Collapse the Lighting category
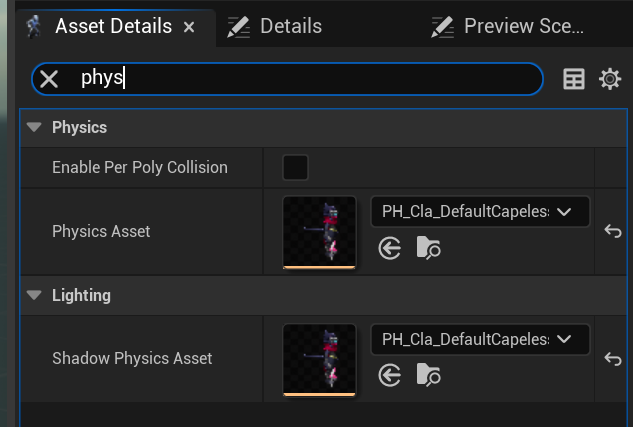 [x=34, y=295]
